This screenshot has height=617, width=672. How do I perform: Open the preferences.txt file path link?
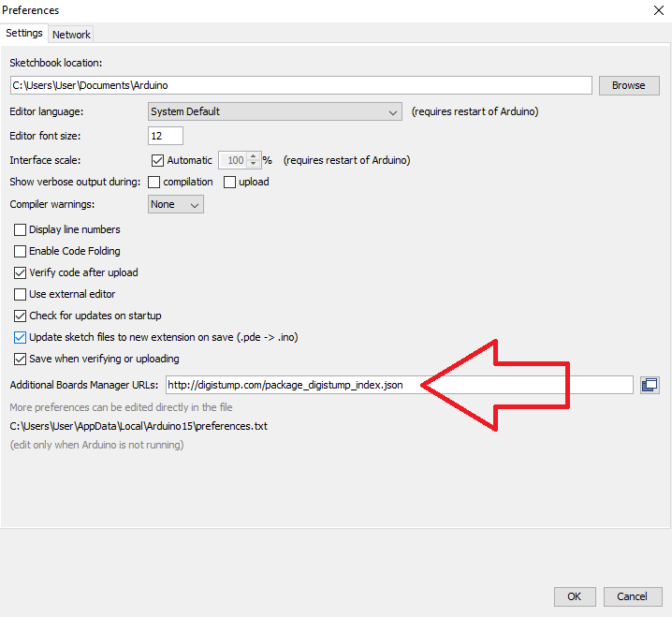139,426
